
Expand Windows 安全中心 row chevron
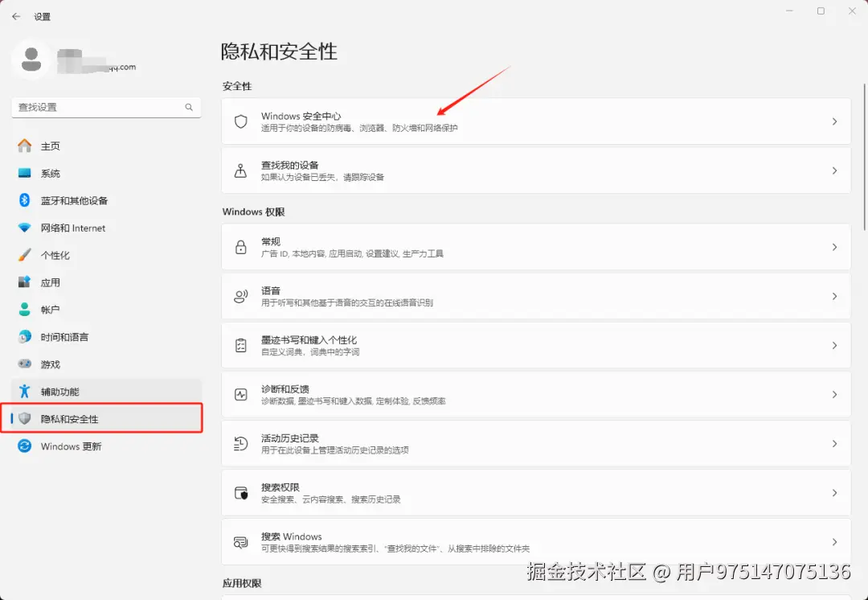(834, 121)
